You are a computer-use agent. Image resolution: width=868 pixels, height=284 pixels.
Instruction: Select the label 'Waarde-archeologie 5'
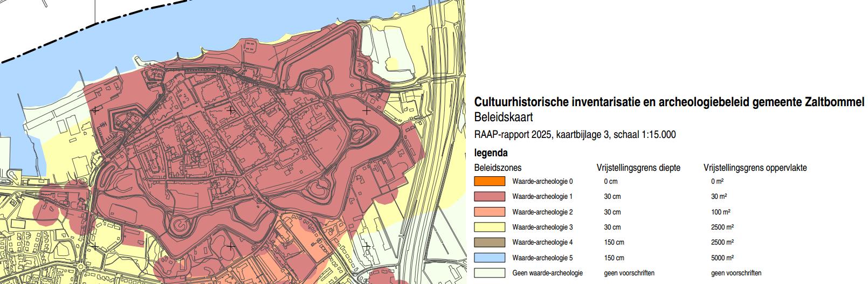pos(542,258)
